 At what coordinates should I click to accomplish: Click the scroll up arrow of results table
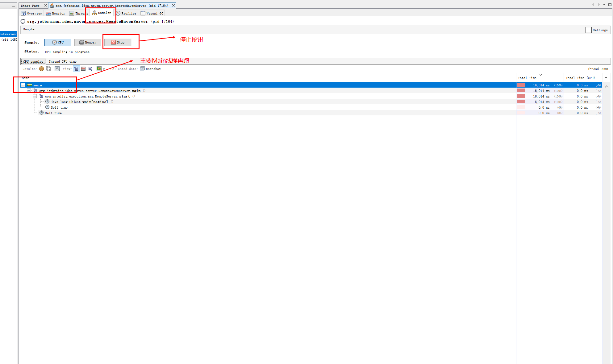[x=607, y=87]
